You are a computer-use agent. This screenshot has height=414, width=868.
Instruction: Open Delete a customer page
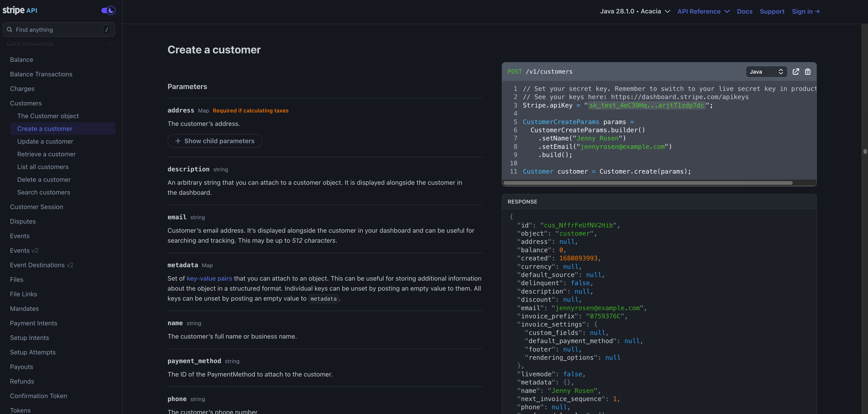click(x=44, y=180)
